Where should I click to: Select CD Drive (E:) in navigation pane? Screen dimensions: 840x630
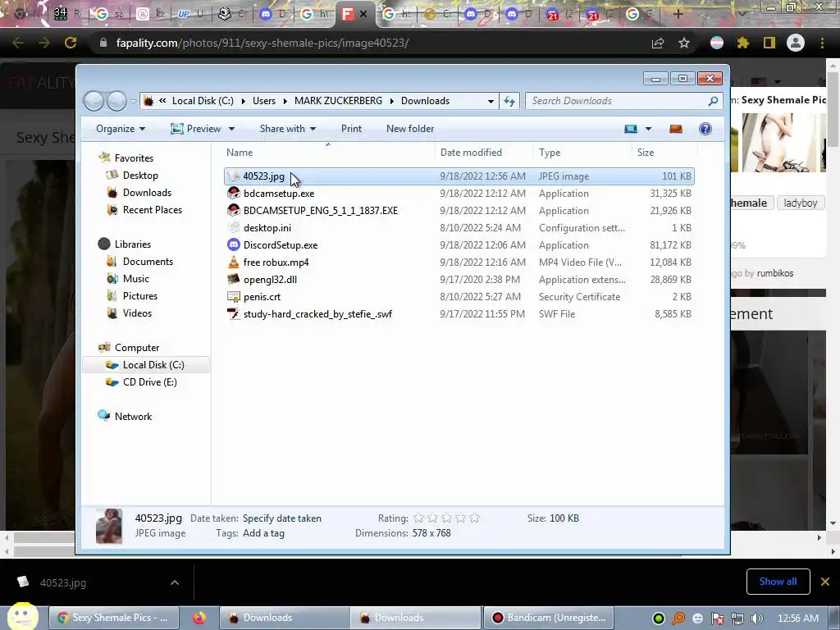[149, 382]
